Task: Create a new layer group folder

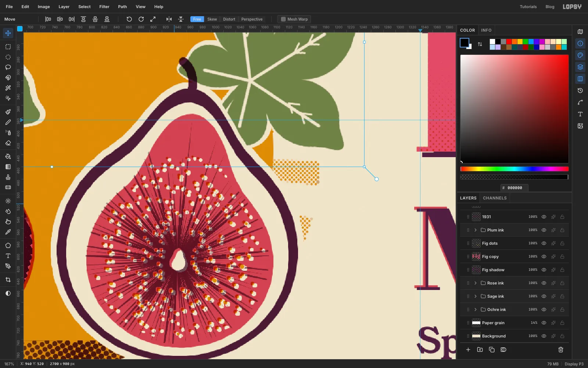Action: tap(480, 350)
